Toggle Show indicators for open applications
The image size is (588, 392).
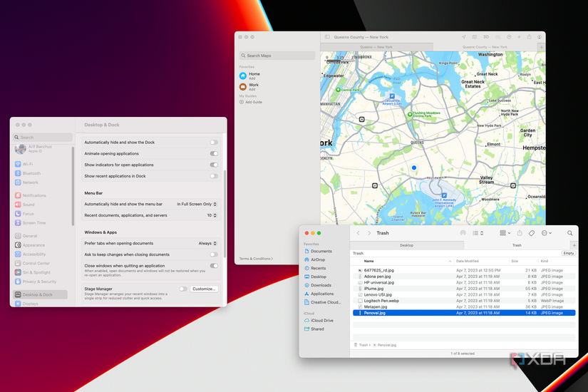(x=214, y=165)
